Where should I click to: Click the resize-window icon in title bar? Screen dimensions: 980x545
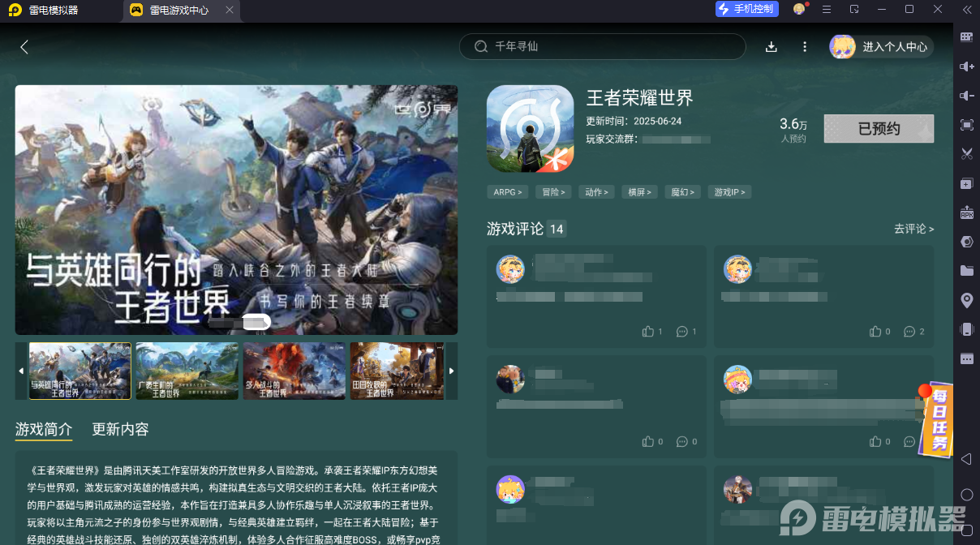point(854,10)
